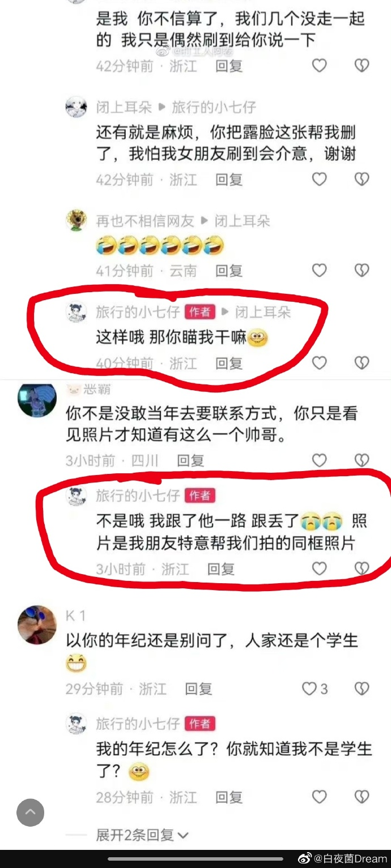391x868 pixels.
Task: Toggle like on 我的年纪怎么了 reply
Action: pyautogui.click(x=320, y=797)
